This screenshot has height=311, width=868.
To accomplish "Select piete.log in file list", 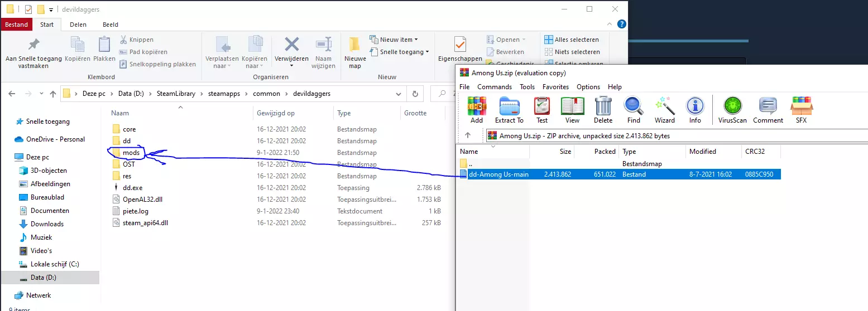I will coord(136,211).
